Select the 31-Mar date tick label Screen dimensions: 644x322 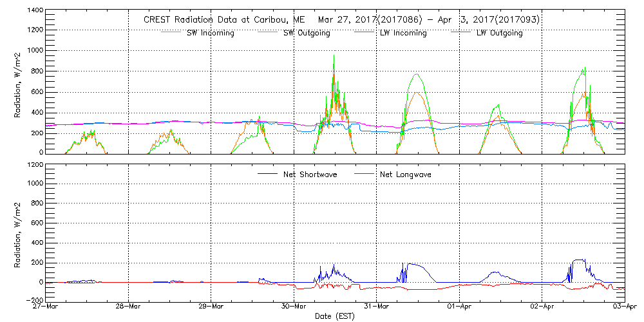point(377,307)
